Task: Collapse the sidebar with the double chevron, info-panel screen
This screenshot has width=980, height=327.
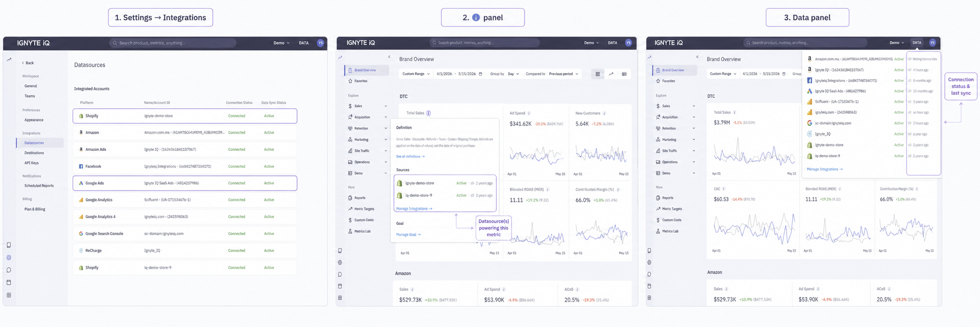Action: (x=389, y=57)
